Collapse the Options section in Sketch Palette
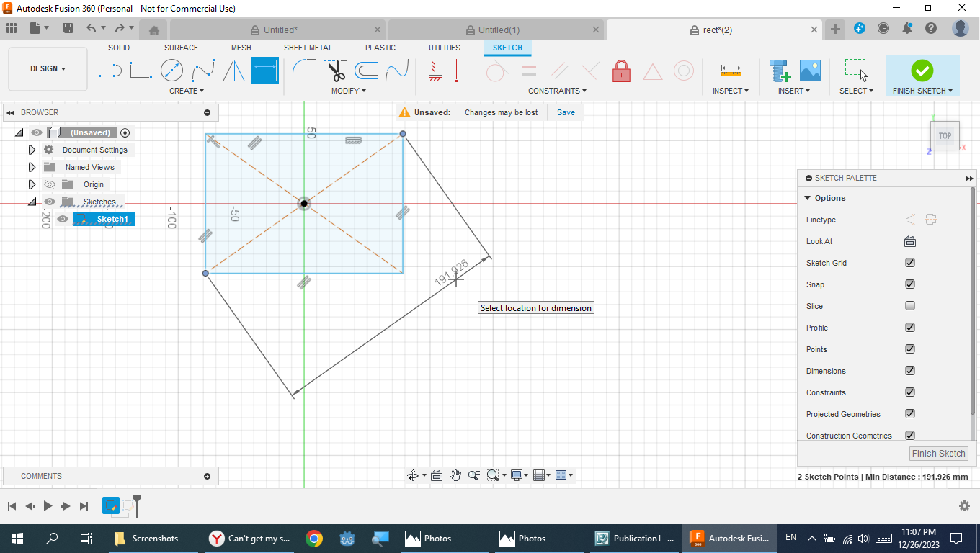980x553 pixels. 807,198
